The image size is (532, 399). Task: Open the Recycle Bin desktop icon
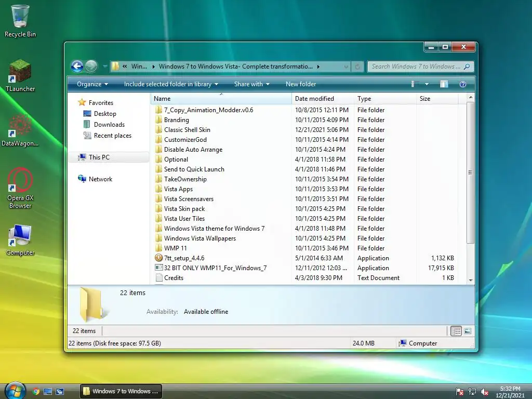(x=20, y=21)
